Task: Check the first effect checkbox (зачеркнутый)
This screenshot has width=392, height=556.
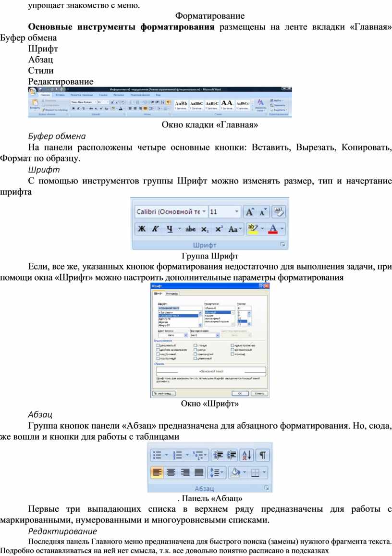Action: coord(158,345)
